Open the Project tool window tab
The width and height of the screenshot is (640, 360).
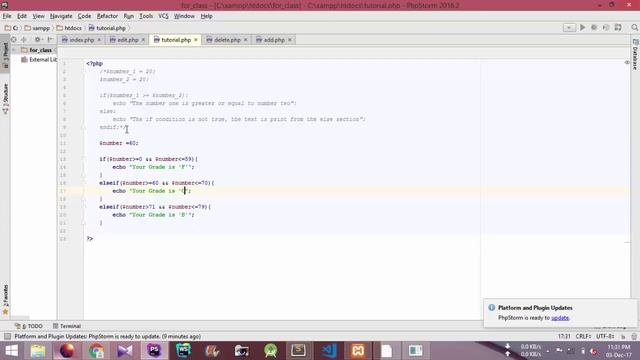(x=5, y=55)
